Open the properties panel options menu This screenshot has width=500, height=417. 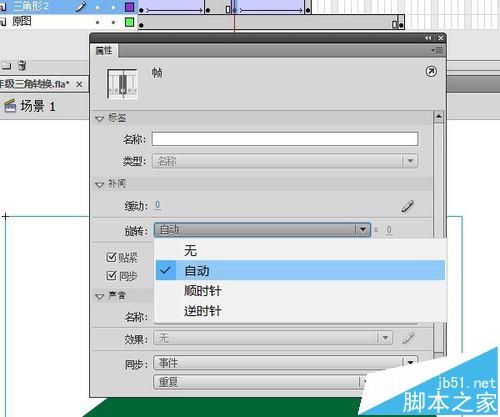point(437,50)
